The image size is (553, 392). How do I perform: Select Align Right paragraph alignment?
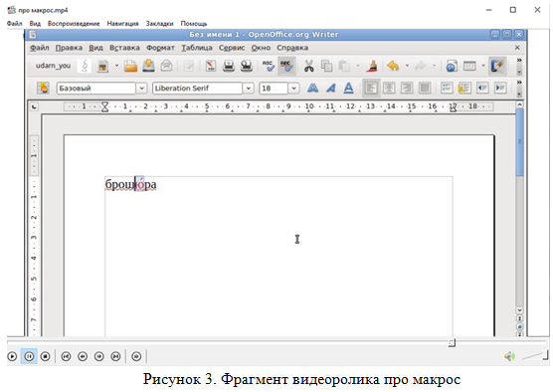407,88
